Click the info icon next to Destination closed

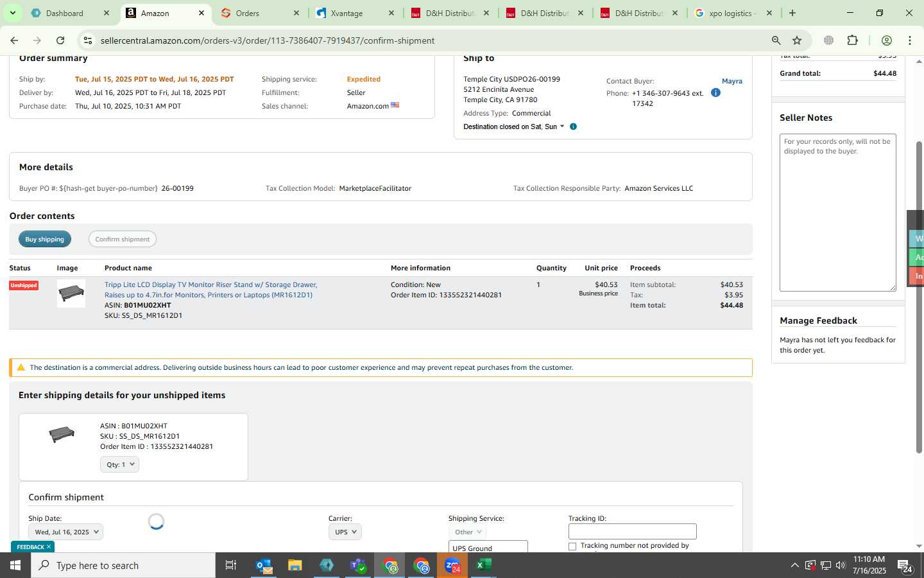573,127
